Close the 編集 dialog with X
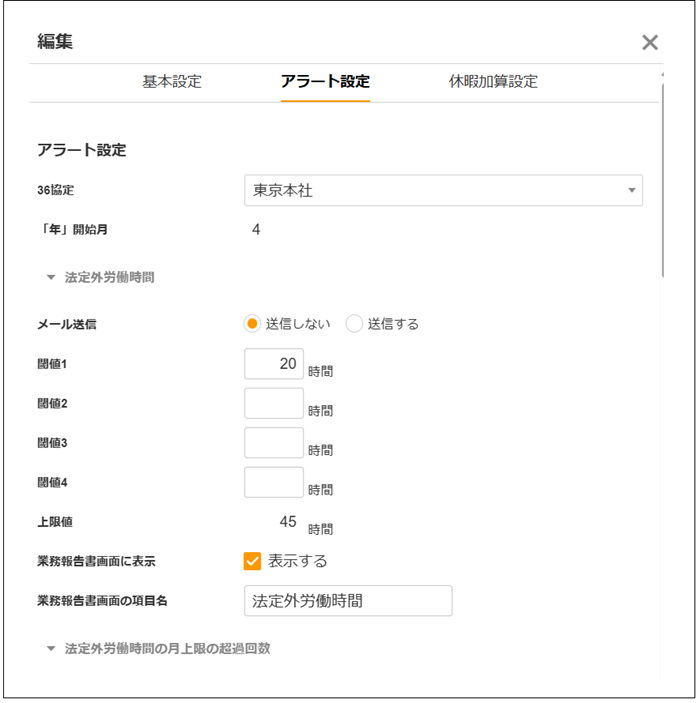700x703 pixels. click(650, 43)
